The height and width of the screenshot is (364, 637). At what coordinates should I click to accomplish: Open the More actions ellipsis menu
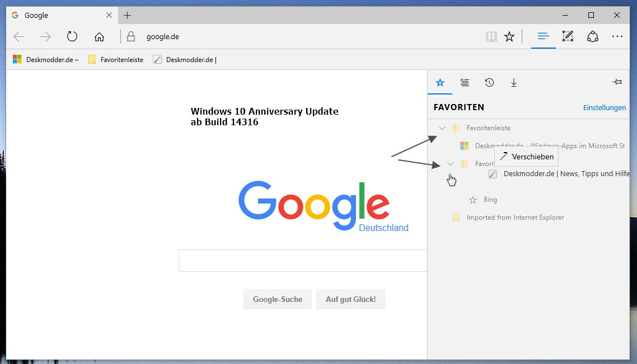617,36
